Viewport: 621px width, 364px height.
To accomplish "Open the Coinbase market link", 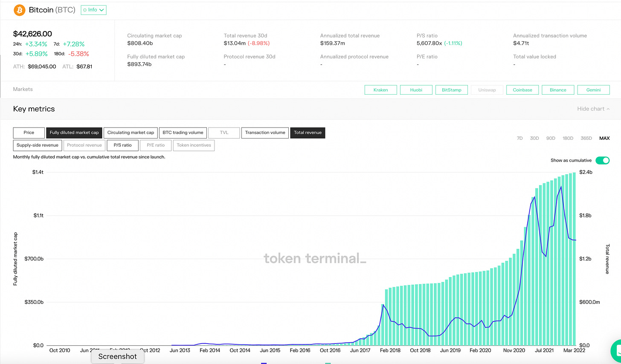I will click(522, 90).
